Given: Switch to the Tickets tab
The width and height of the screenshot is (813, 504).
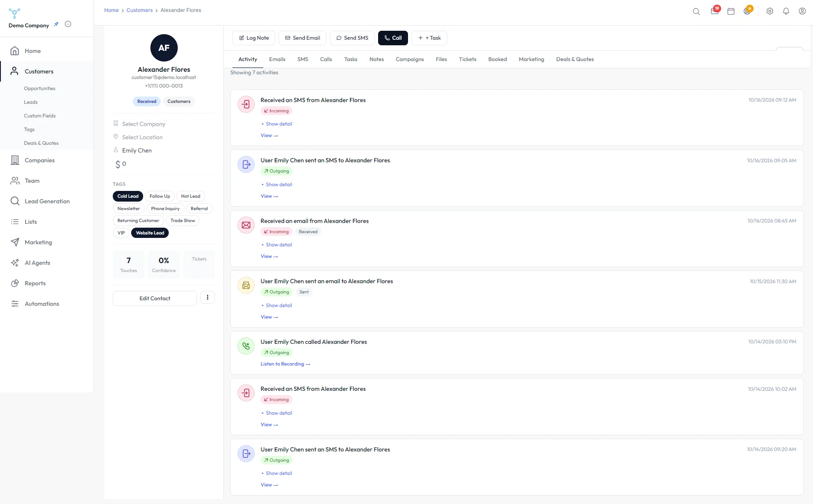Looking at the screenshot, I should pos(467,59).
